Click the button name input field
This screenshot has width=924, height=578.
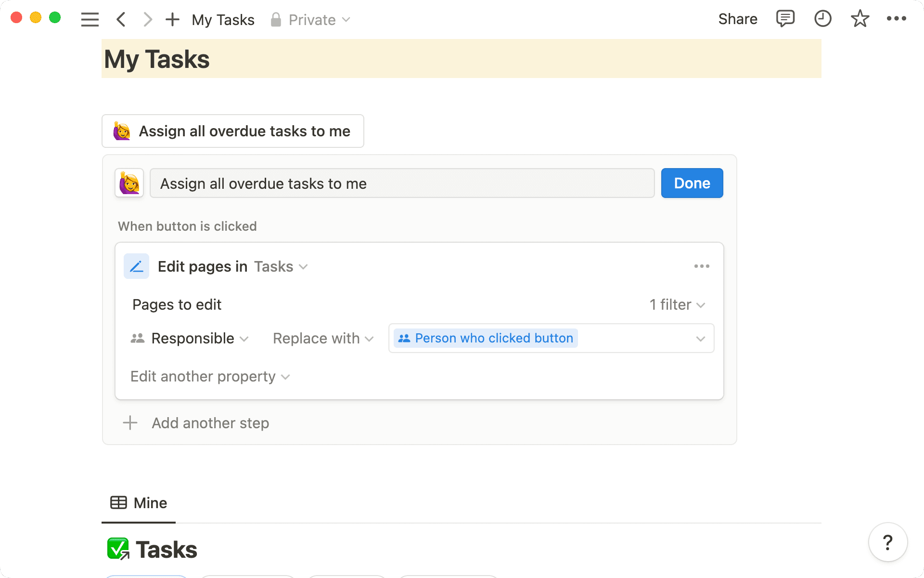[x=402, y=183]
